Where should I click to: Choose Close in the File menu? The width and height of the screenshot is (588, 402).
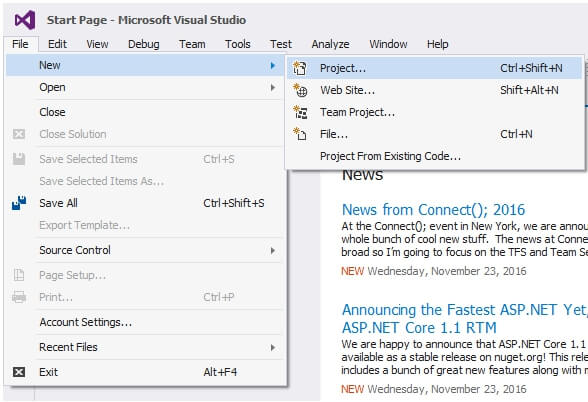(145, 112)
